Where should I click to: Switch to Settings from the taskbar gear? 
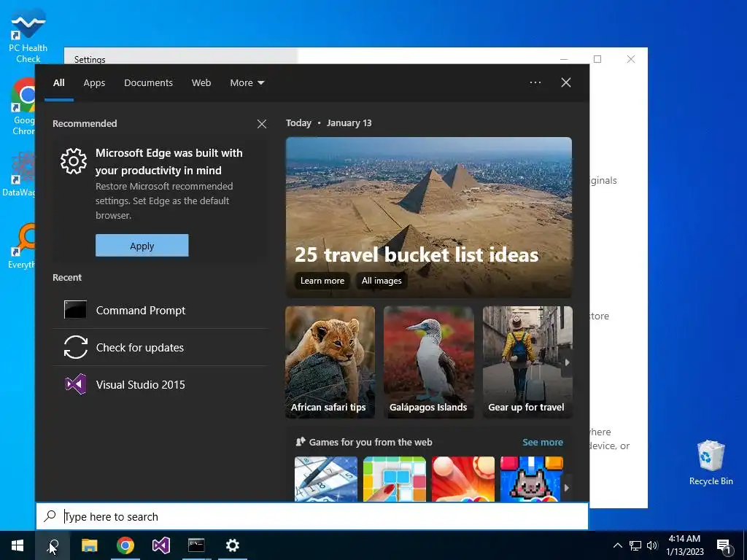[x=233, y=545]
